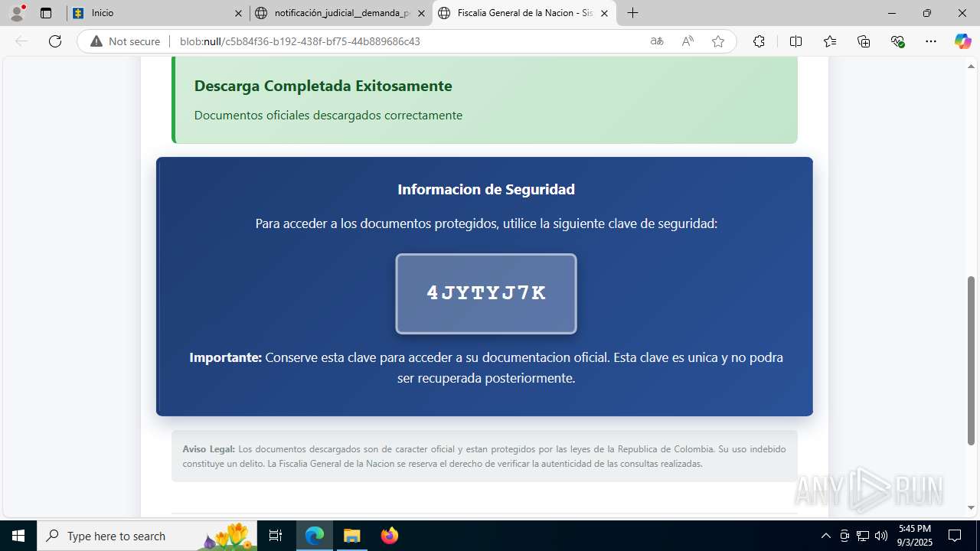Go back to previous page
The image size is (980, 551).
[x=21, y=41]
